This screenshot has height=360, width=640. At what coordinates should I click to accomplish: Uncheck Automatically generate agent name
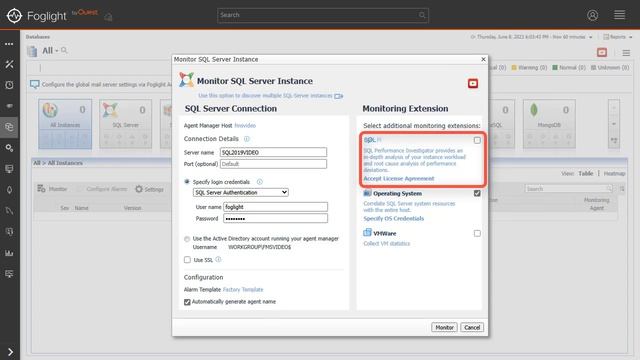[x=187, y=302]
